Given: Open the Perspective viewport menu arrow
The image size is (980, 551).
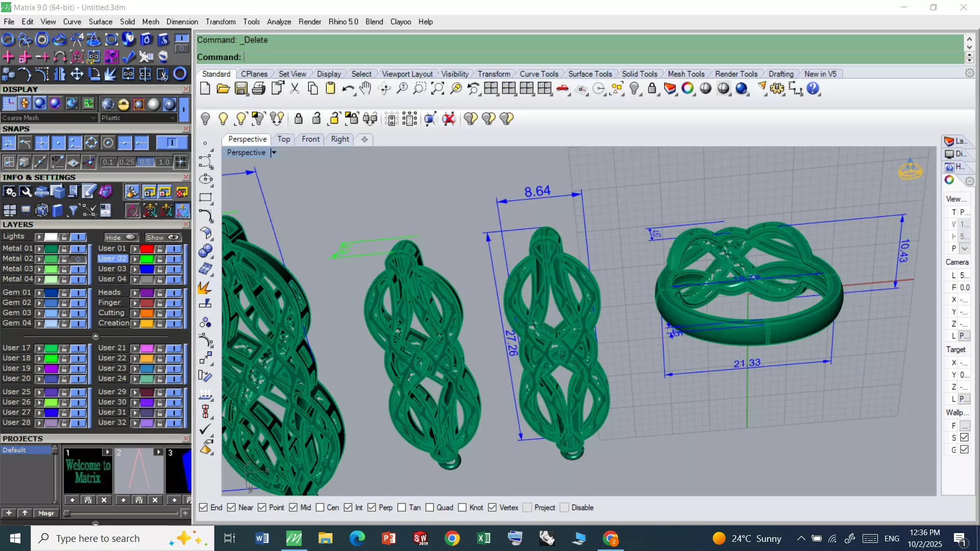Looking at the screenshot, I should point(274,153).
